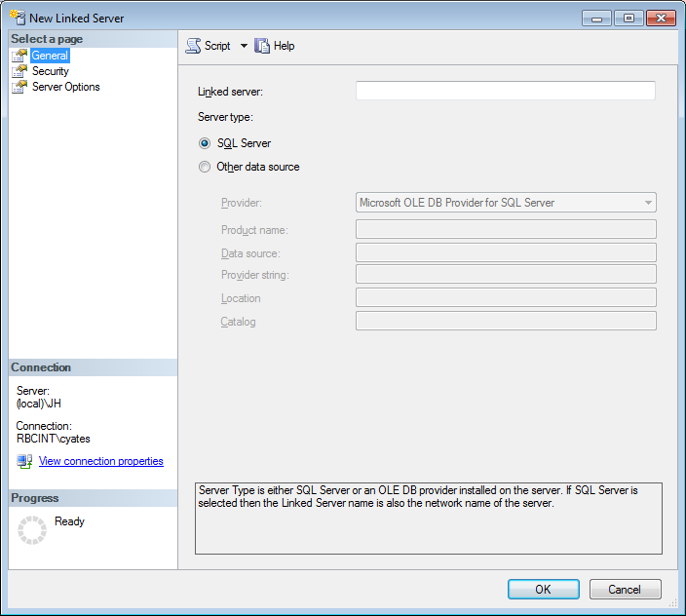Click the Linked server text field
The image size is (686, 616).
tap(505, 91)
